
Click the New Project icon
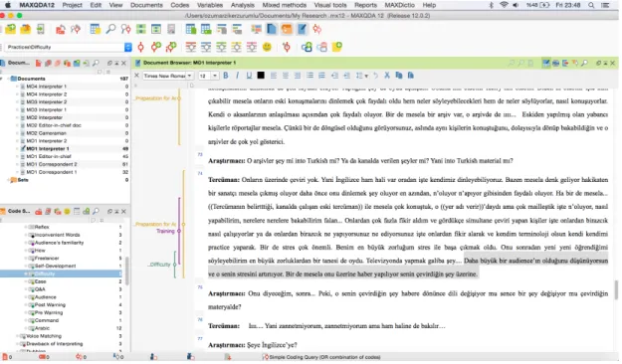tap(10, 29)
